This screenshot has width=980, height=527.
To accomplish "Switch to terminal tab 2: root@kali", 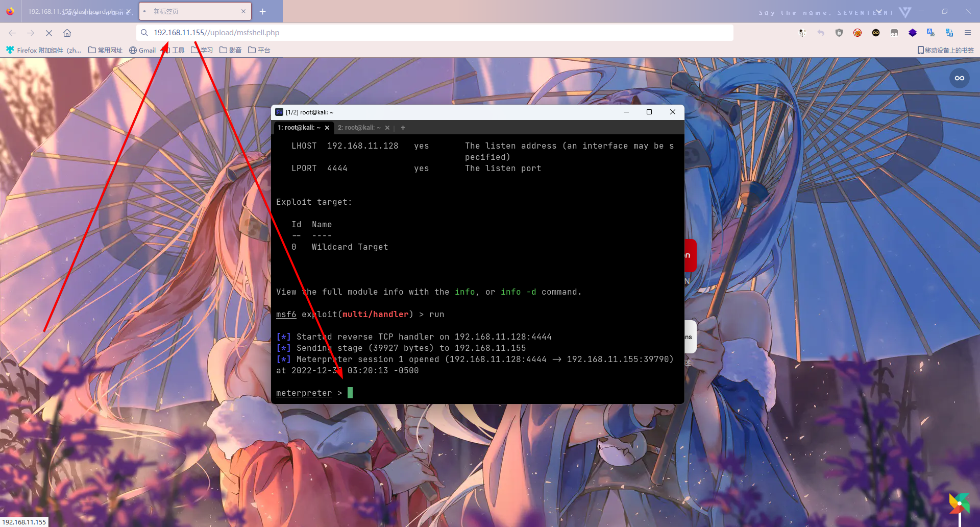I will (359, 128).
